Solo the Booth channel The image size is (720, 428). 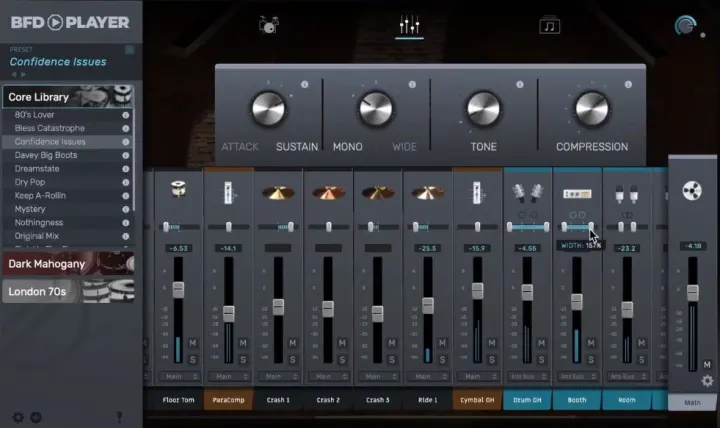[x=591, y=360]
